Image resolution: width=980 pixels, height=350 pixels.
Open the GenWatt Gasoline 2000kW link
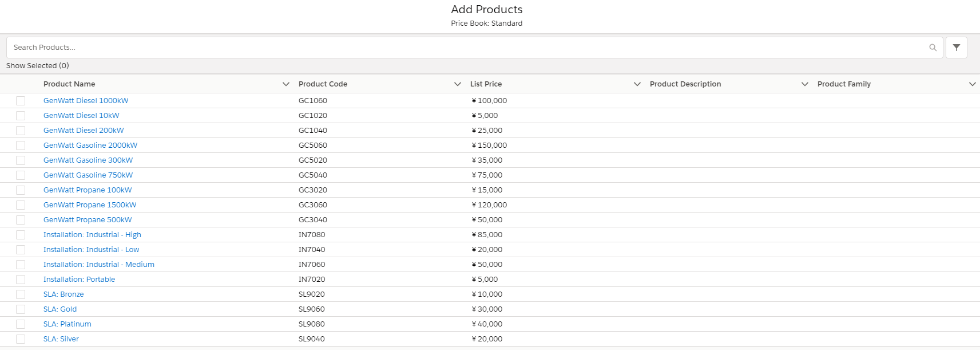pyautogui.click(x=90, y=145)
